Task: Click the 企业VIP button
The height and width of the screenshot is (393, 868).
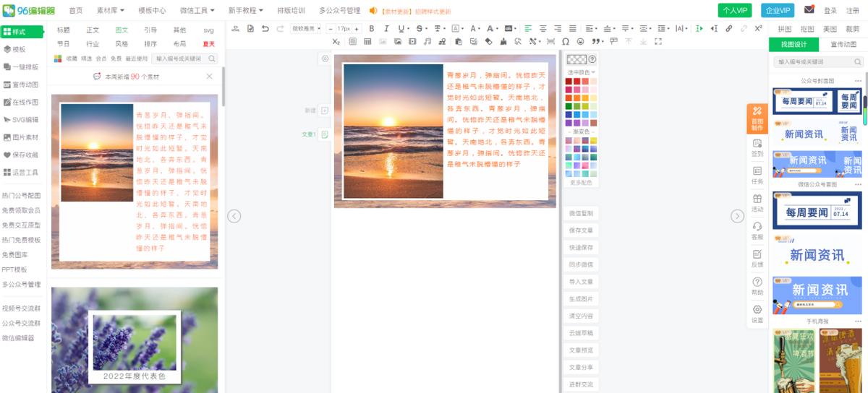Action: point(778,10)
